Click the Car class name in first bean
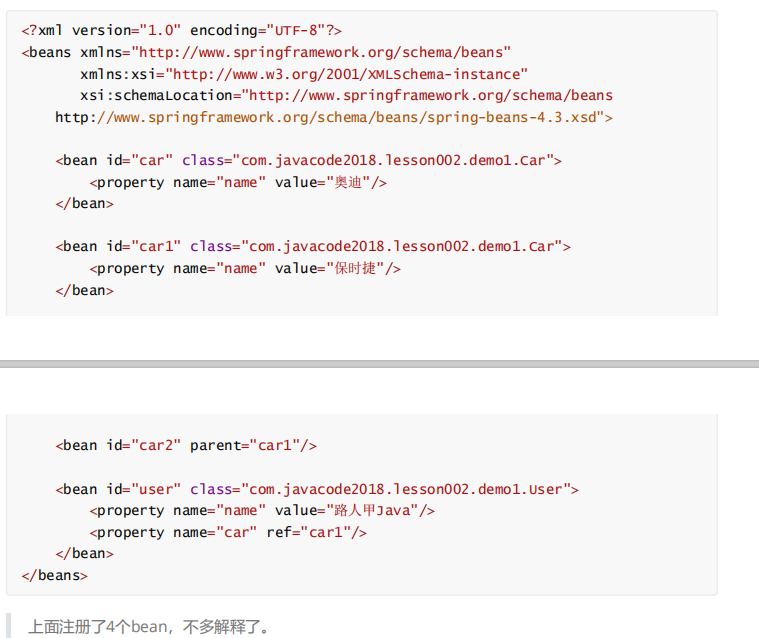 (397, 160)
